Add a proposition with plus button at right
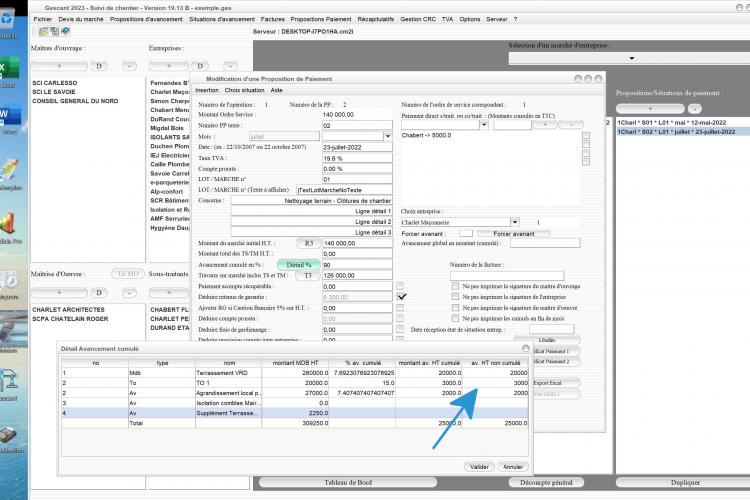This screenshot has height=500, width=750. coord(650,109)
